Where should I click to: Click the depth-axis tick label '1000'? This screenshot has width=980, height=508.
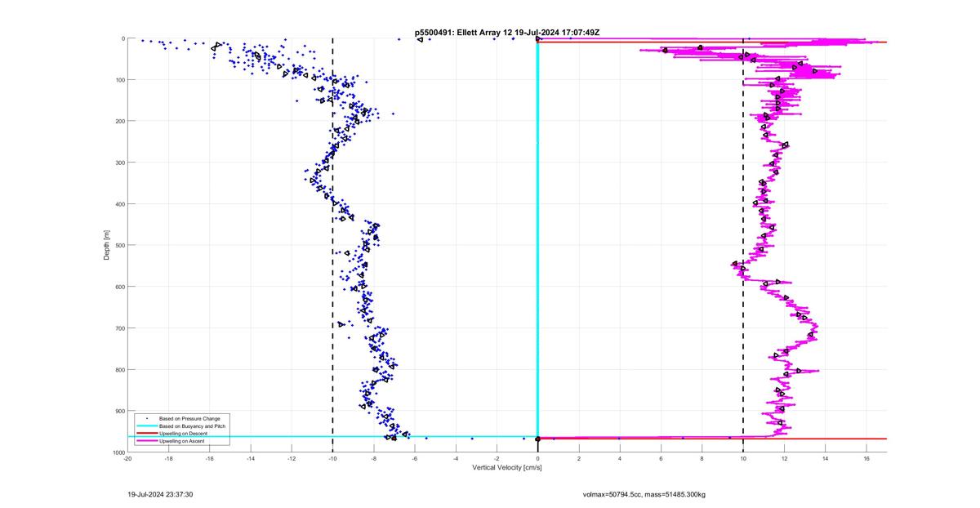[x=118, y=452]
